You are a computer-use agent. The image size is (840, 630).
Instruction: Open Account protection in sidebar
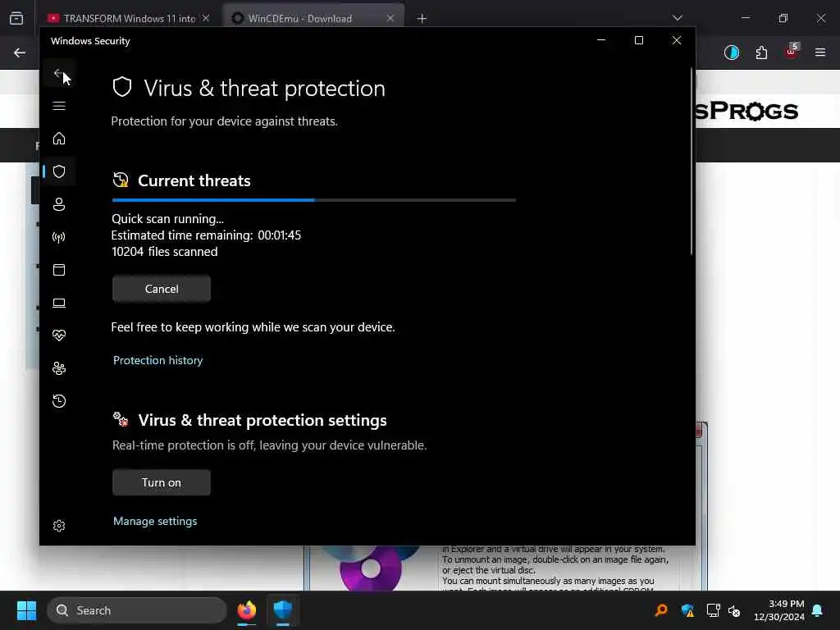click(59, 204)
